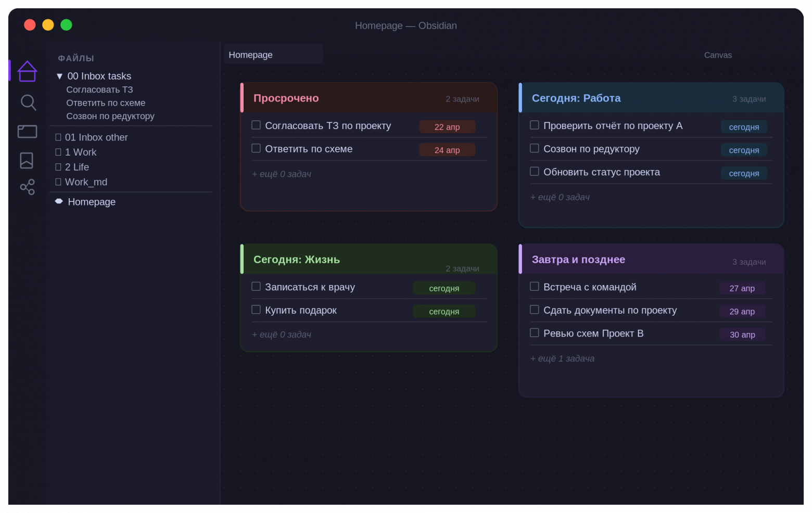Click the icon beside Homepage file
Viewport: 812px width, 513px height.
point(59,201)
